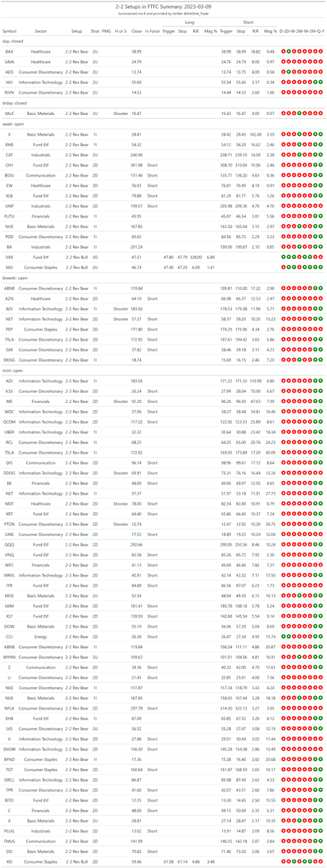The width and height of the screenshot is (327, 868).
Task: Click the GME symbol cell
Action: 9,534
